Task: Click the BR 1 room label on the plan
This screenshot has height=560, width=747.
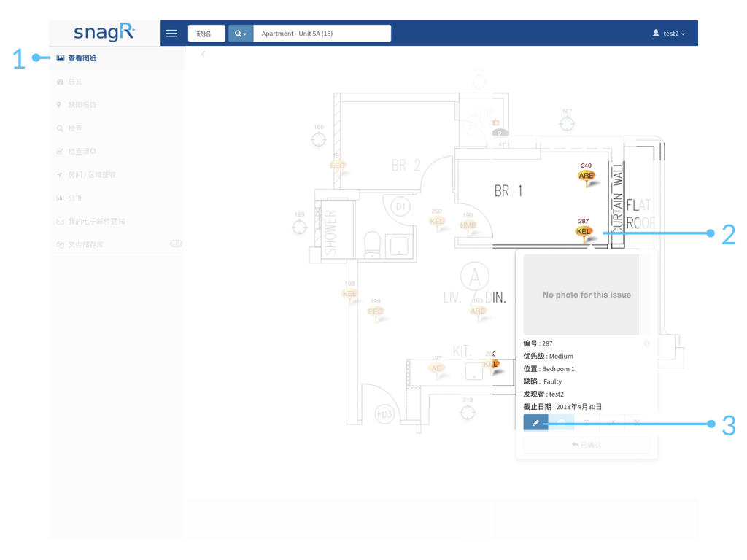Action: [x=508, y=191]
